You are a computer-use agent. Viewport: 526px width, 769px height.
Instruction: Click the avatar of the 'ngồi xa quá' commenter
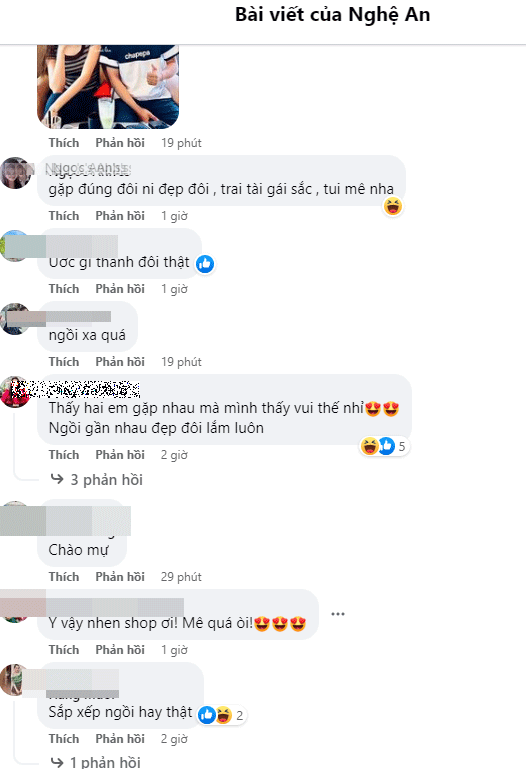15,319
